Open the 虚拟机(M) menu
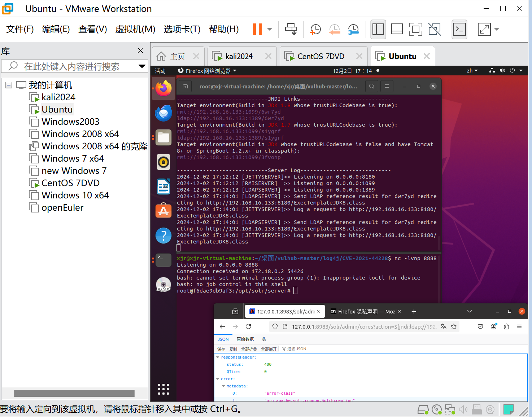Screen dimensions: 532x417 tap(135, 29)
